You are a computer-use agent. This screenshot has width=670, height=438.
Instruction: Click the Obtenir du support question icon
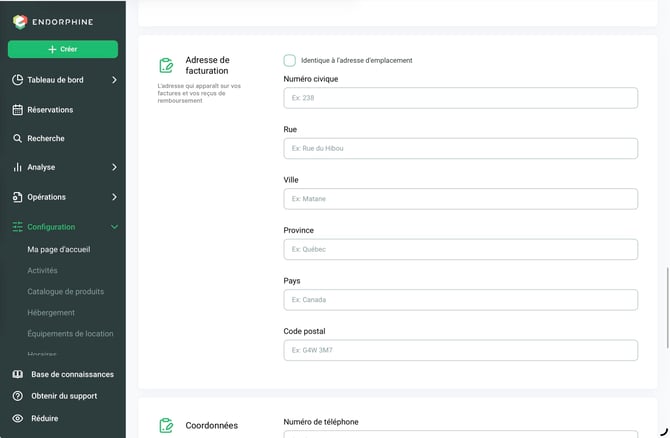(18, 396)
